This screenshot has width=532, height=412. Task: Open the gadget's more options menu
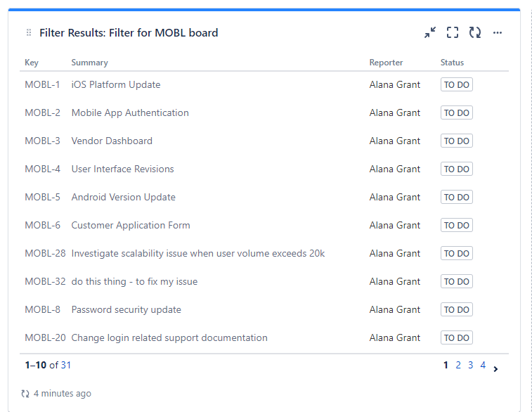tap(498, 32)
